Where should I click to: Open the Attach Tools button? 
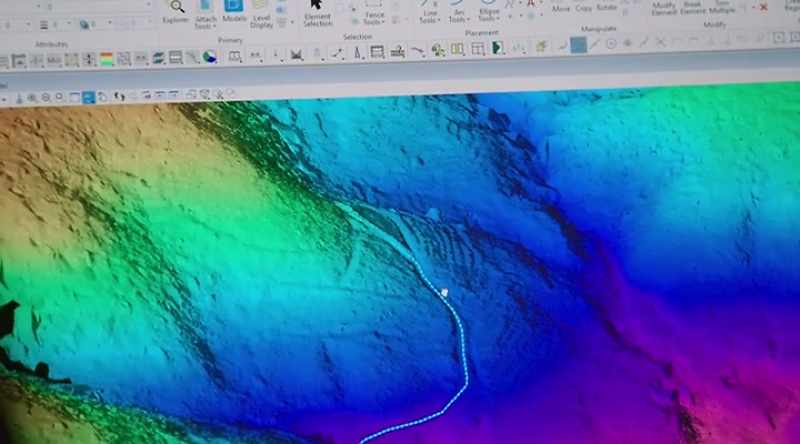[x=205, y=14]
